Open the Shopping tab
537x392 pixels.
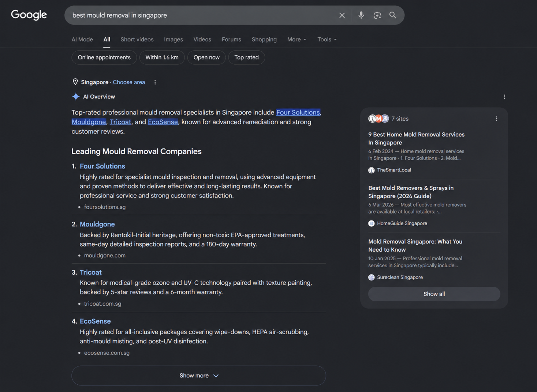point(264,39)
